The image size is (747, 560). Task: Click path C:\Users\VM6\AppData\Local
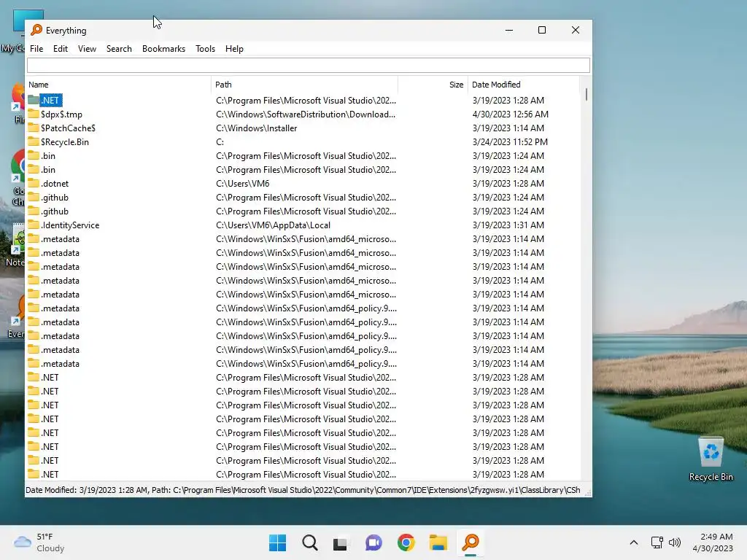[273, 225]
